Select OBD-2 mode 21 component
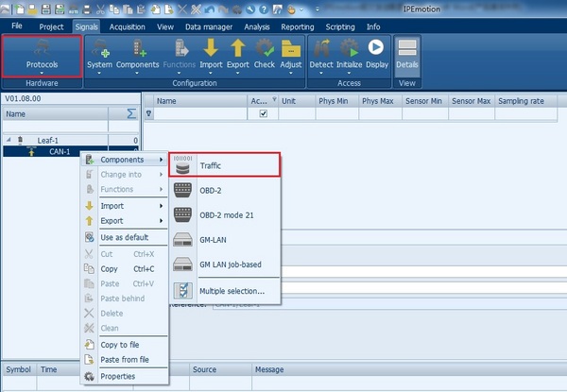 coord(225,215)
